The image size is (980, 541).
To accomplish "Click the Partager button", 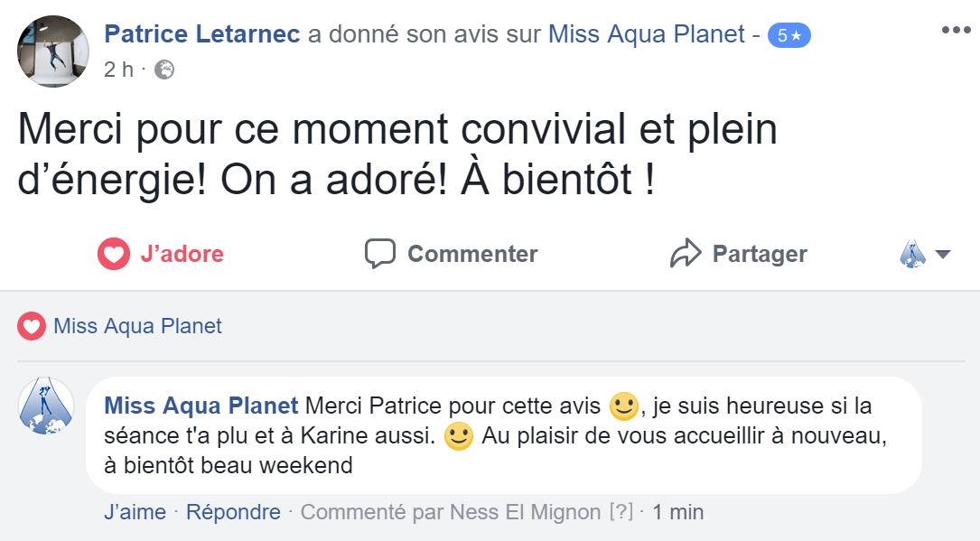I will pyautogui.click(x=739, y=254).
